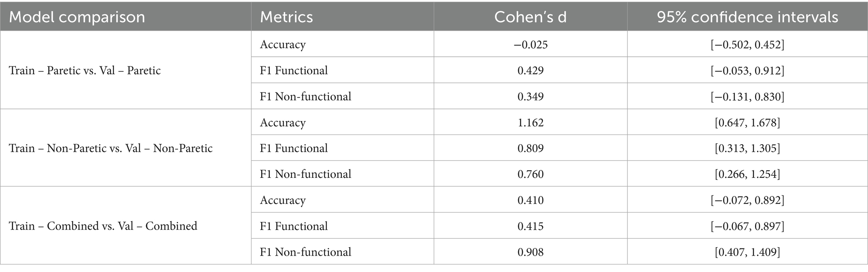Click the Metrics column header
The image size is (868, 272).
[286, 17]
